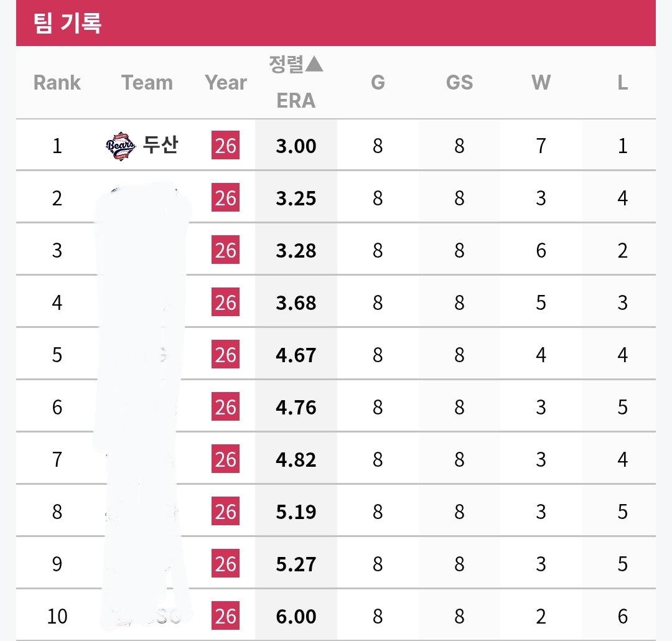Click the year 26 badge for rank 5
Screen dimensions: 672x641
point(225,354)
